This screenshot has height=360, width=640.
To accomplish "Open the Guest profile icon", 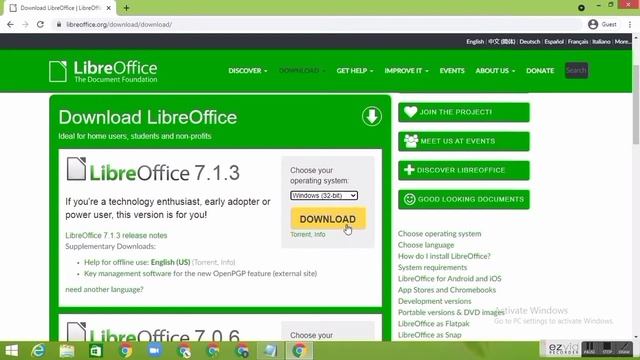I will (593, 24).
